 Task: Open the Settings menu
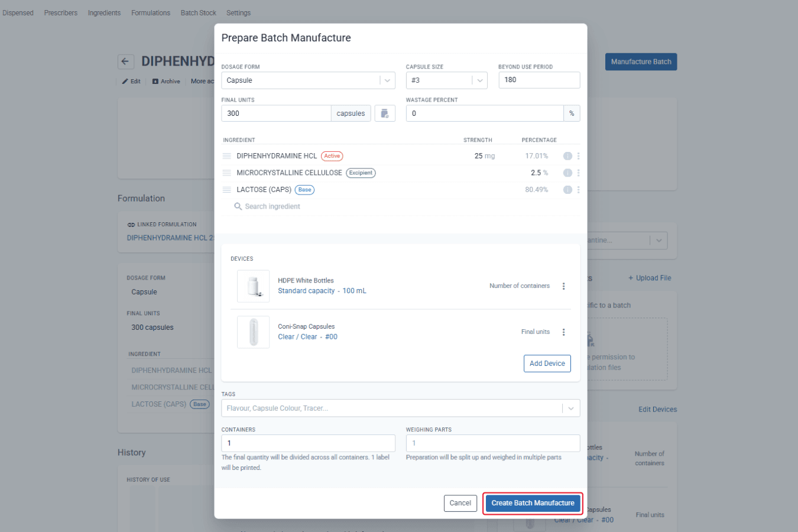pos(238,13)
